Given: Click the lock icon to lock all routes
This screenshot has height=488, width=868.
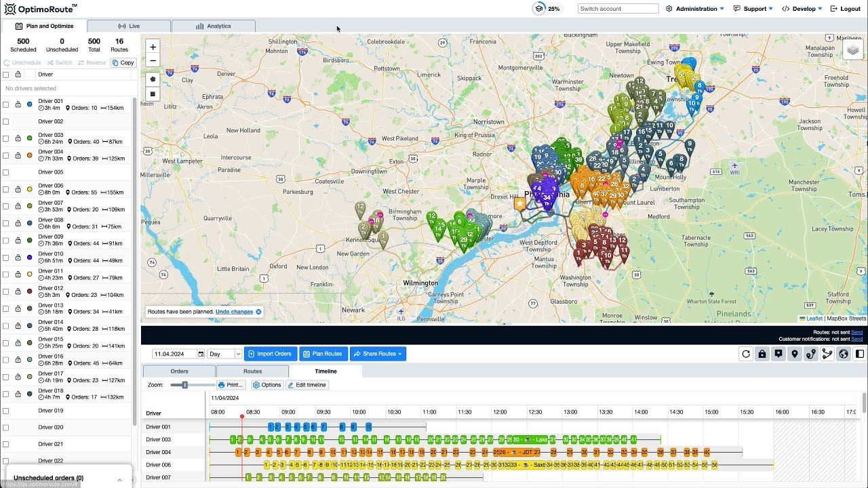Looking at the screenshot, I should (x=763, y=353).
